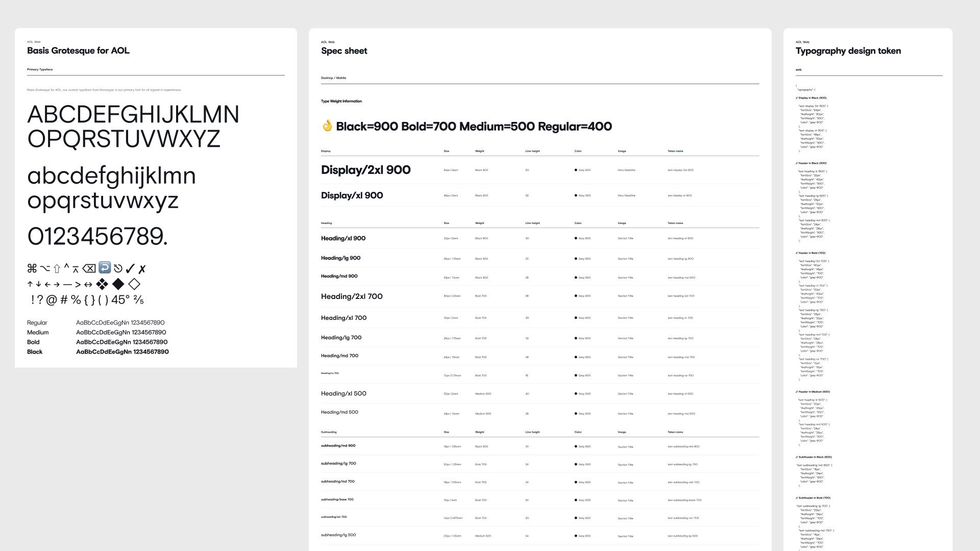Screen dimensions: 980x551
Task: Click the Option key glyph symbol
Action: coord(45,268)
